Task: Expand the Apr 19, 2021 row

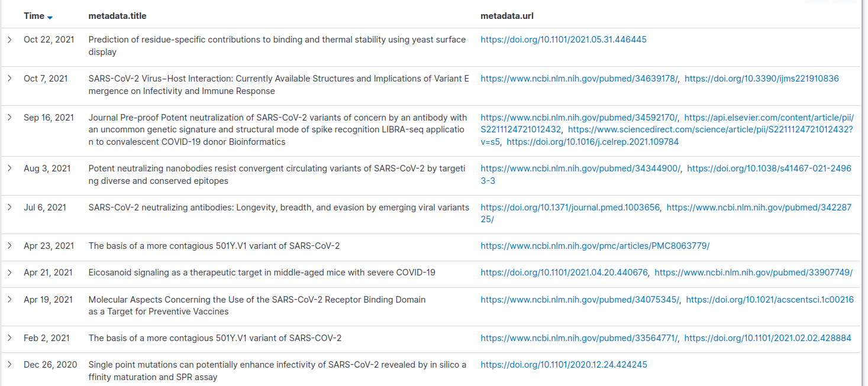Action: pos(9,300)
